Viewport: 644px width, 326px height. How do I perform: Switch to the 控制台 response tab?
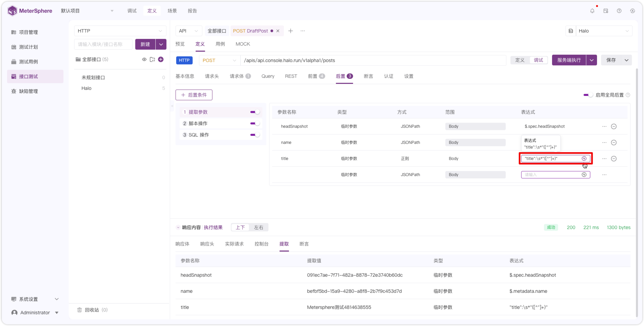tap(261, 244)
